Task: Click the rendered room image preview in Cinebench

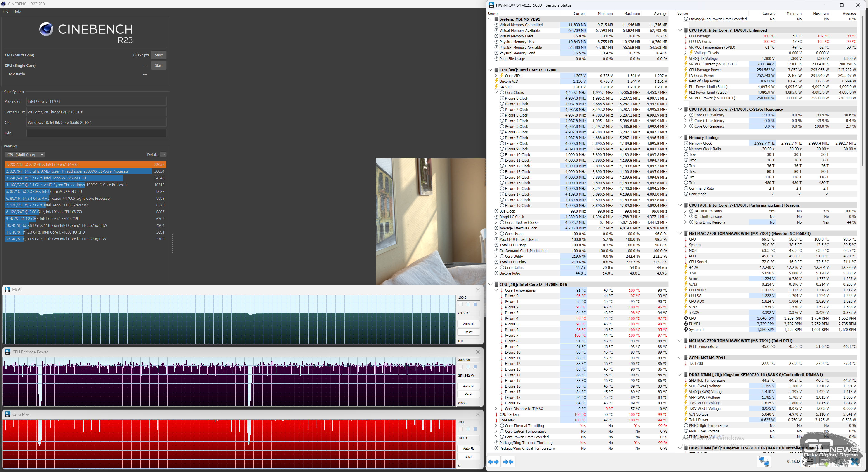Action: (431, 222)
